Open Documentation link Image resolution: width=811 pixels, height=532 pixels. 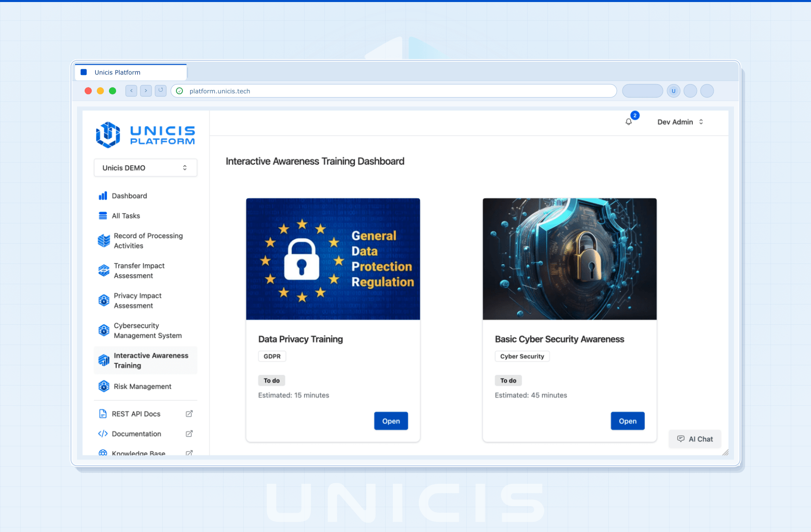145,434
